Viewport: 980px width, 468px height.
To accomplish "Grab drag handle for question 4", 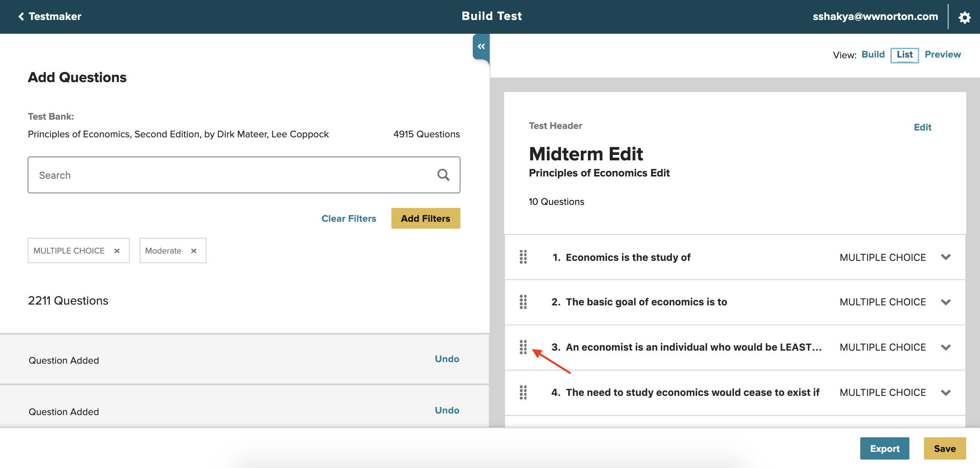I will pyautogui.click(x=523, y=392).
